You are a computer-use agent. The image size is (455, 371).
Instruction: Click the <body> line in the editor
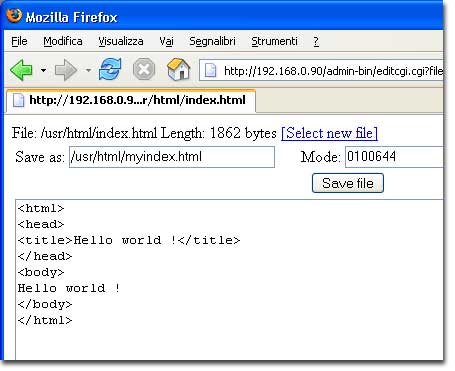tap(41, 272)
